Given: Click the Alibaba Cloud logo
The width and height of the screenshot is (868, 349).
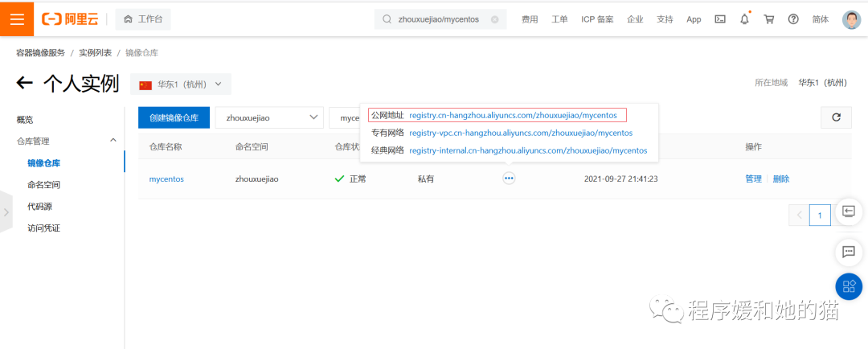Looking at the screenshot, I should tap(70, 19).
